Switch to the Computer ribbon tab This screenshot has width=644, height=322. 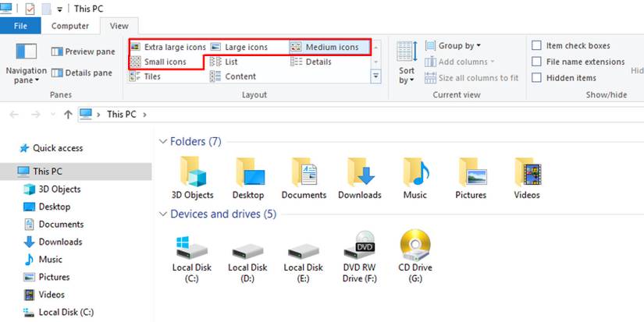tap(70, 26)
